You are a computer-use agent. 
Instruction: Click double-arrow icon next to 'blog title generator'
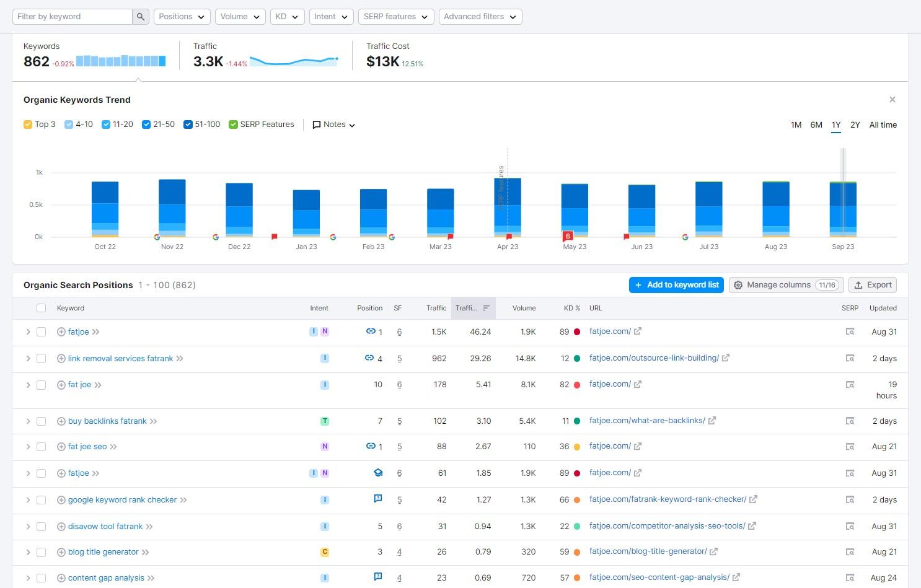(x=145, y=552)
